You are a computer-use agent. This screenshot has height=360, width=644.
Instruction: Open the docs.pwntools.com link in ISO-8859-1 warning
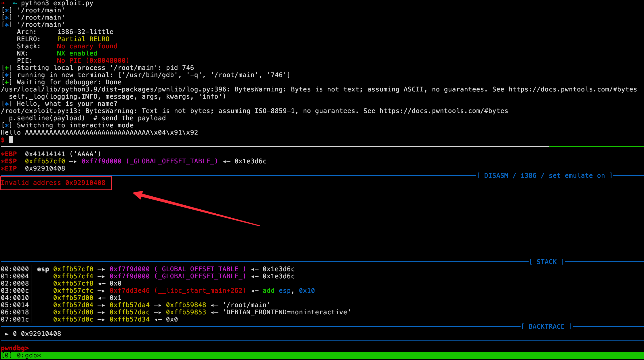click(x=443, y=111)
